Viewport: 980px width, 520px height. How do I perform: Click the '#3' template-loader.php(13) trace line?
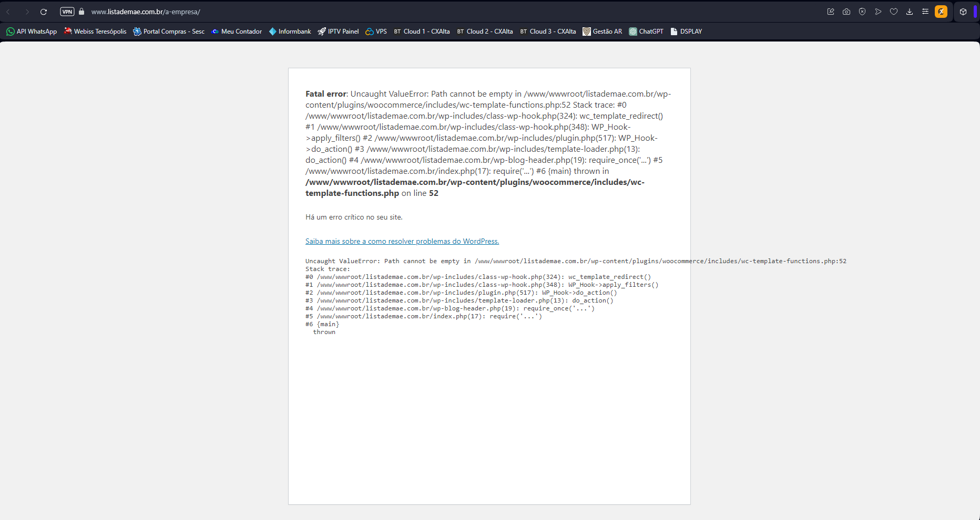(x=460, y=300)
